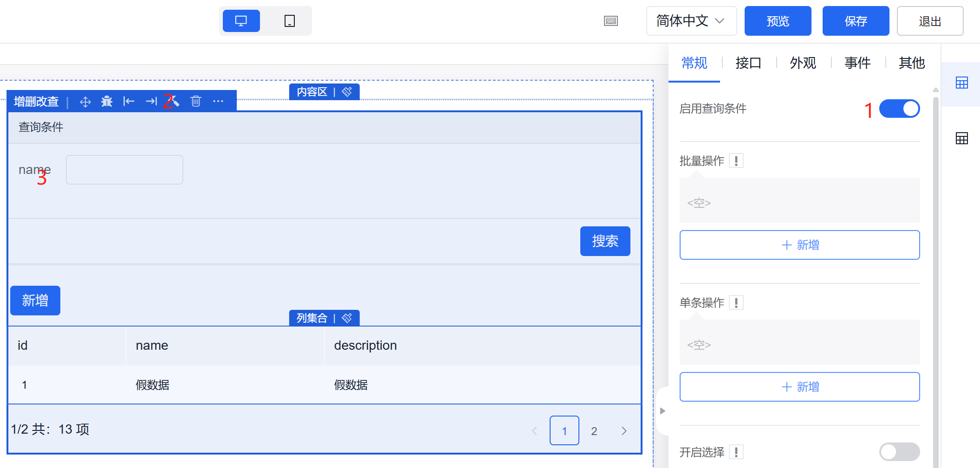Switch to tablet device preview mode
Viewport: 980px width, 468px height.
tap(289, 21)
